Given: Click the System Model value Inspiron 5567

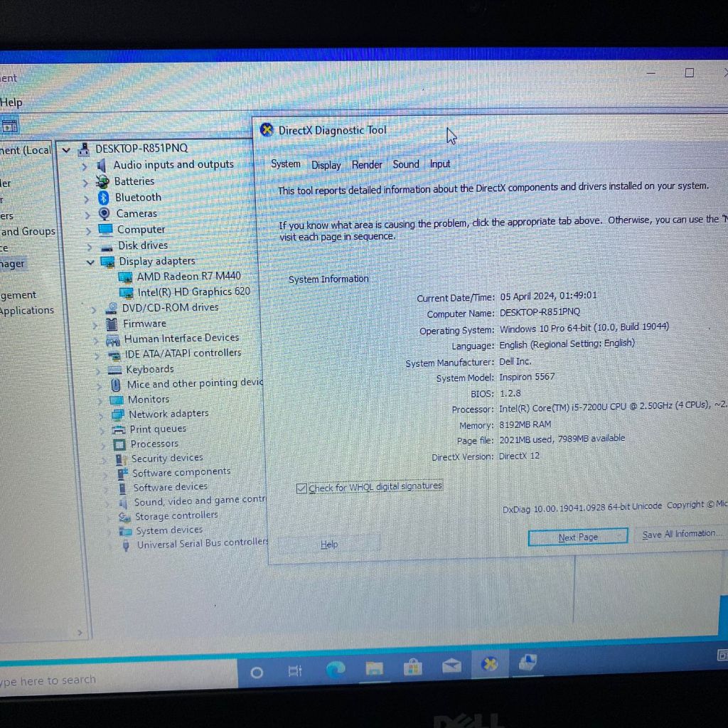Looking at the screenshot, I should point(527,377).
